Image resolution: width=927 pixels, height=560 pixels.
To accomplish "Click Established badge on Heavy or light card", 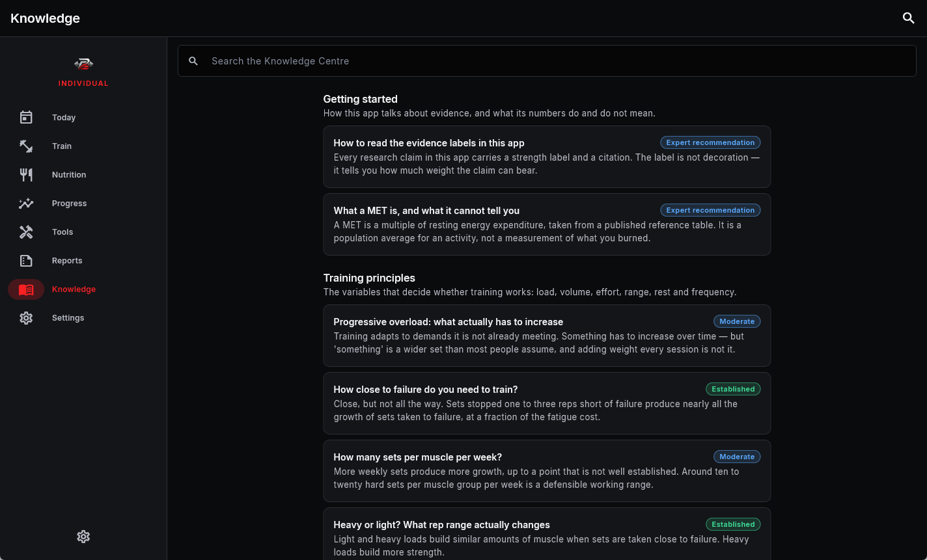I will pos(733,524).
